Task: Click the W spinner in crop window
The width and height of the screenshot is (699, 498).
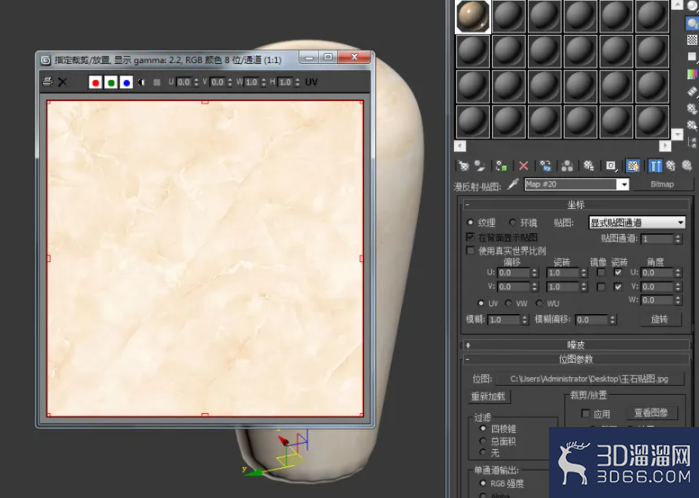Action: point(263,82)
